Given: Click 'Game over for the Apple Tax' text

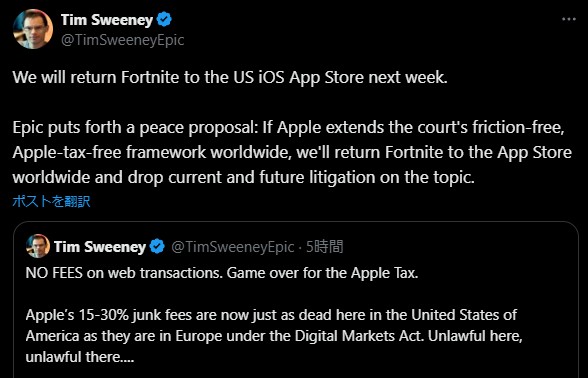Looking at the screenshot, I should [322, 273].
